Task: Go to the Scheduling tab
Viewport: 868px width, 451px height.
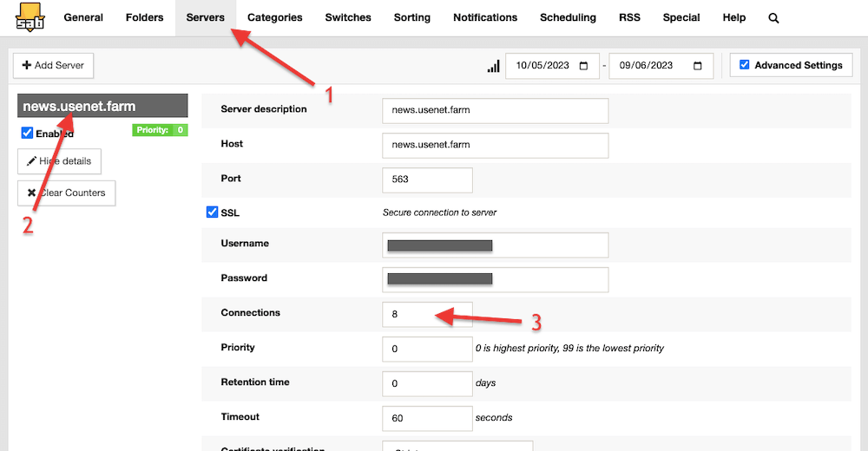Action: 568,17
